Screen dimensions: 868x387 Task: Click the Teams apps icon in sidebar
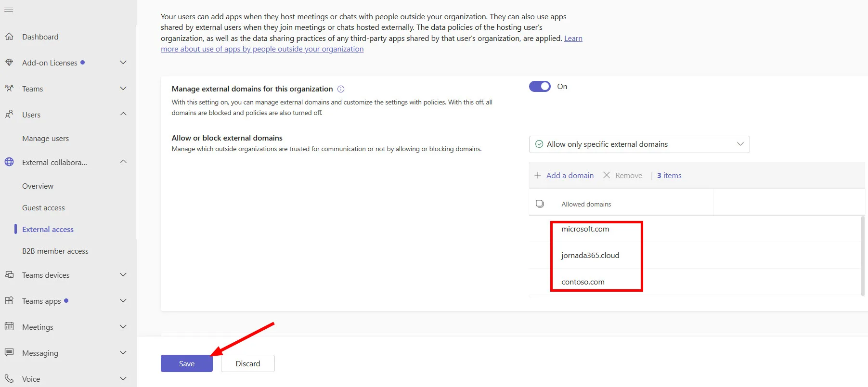tap(9, 301)
